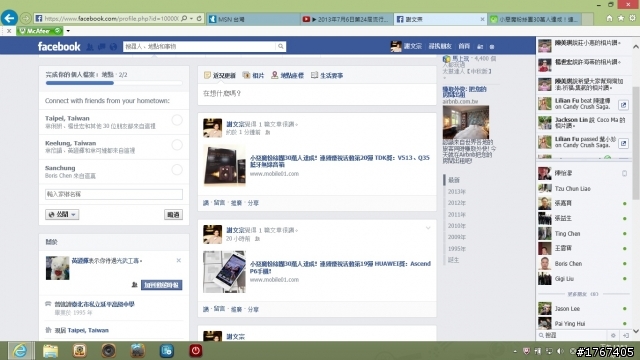Click the TDK speaker post thumbnail

(x=224, y=165)
